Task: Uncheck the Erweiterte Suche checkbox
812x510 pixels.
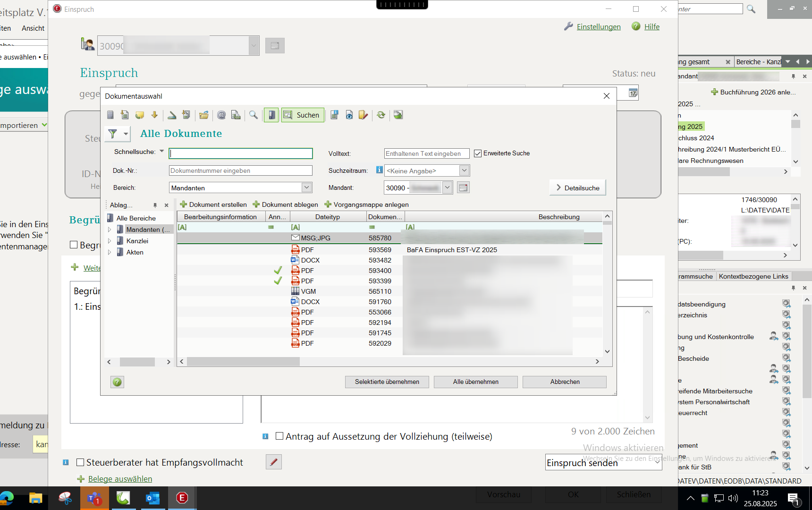Action: [478, 153]
